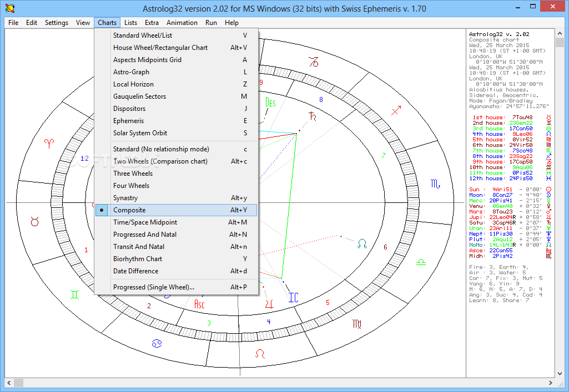Click the Leo sign glyph on wheel

pos(260,354)
